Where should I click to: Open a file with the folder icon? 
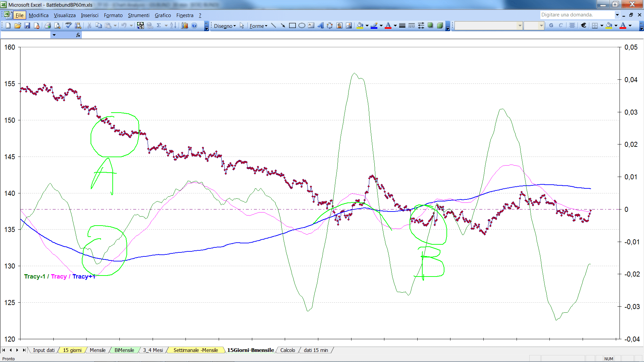click(18, 25)
